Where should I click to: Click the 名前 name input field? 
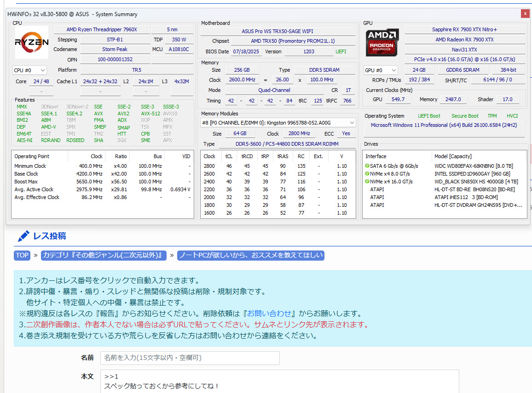point(190,358)
